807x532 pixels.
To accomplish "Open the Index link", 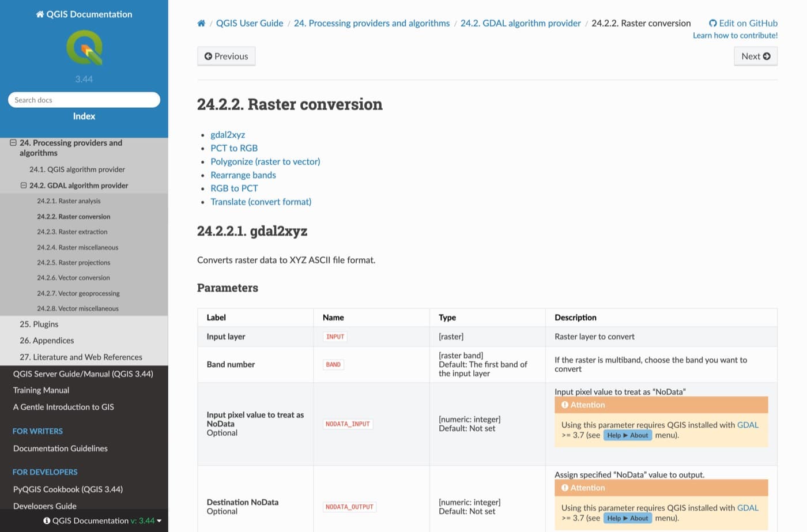I will point(84,116).
